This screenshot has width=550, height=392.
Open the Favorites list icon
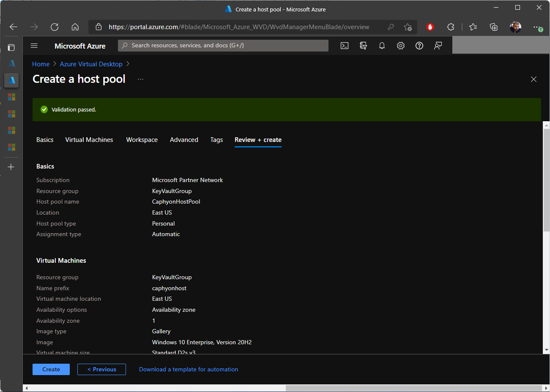click(473, 27)
